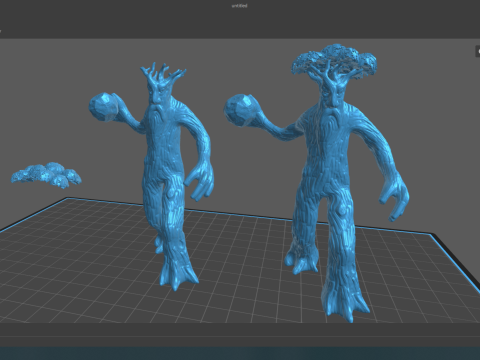Click the 'untitled' window title text
Image resolution: width=480 pixels, height=360 pixels.
(240, 6)
